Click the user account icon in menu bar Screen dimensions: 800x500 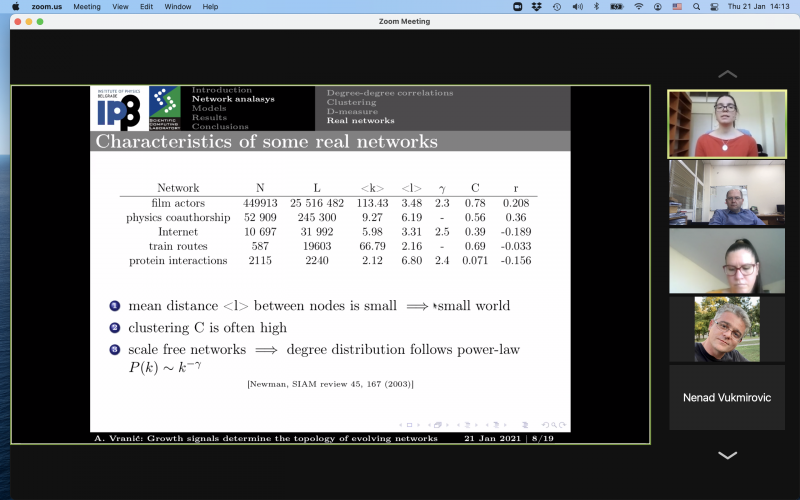pyautogui.click(x=658, y=7)
